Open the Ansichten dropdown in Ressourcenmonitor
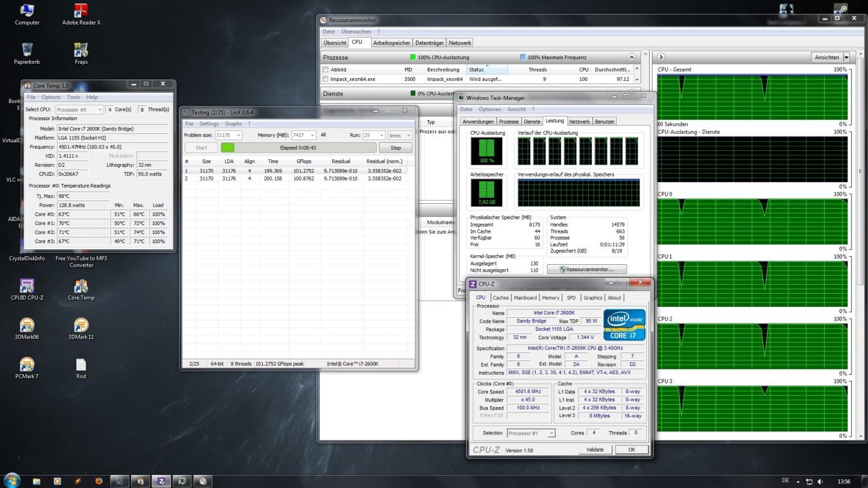This screenshot has width=868, height=488. pyautogui.click(x=830, y=57)
